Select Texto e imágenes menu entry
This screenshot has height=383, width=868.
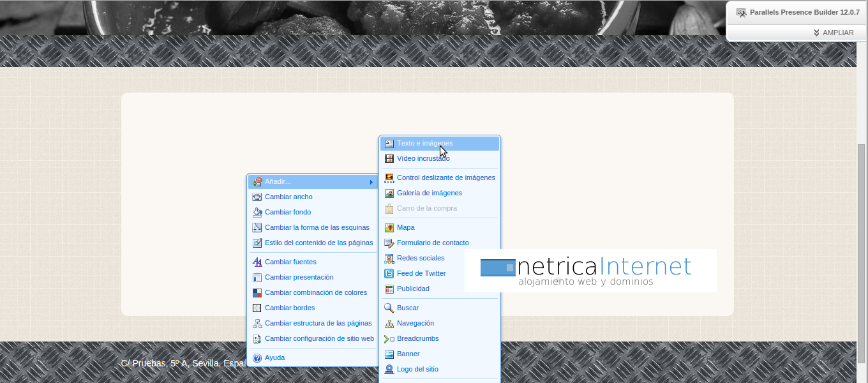pyautogui.click(x=424, y=144)
